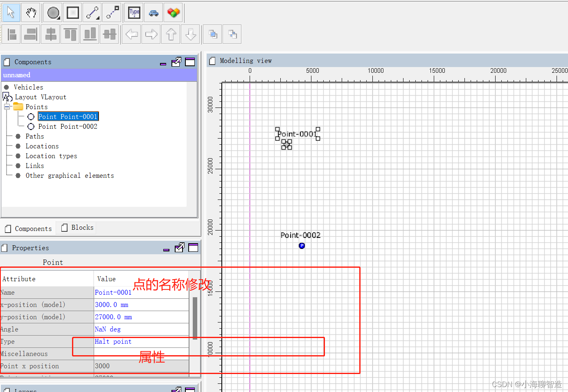
Task: Move selection right with the arrow button
Action: click(x=151, y=34)
